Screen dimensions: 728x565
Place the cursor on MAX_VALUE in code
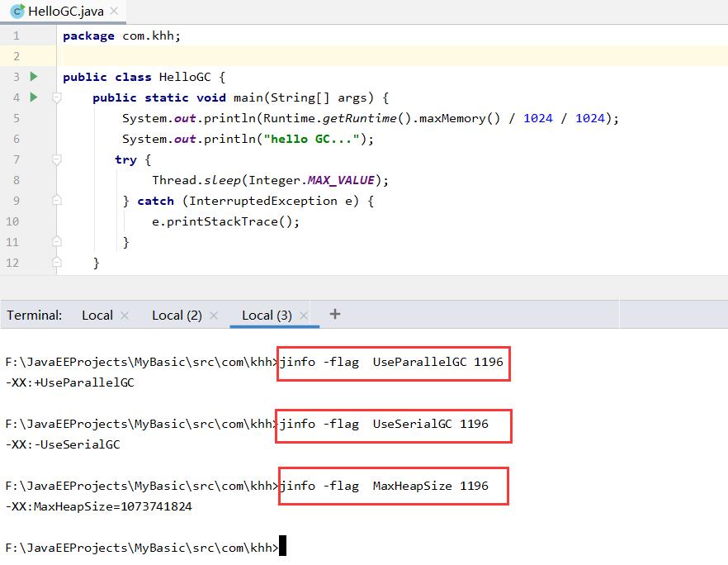[x=341, y=180]
